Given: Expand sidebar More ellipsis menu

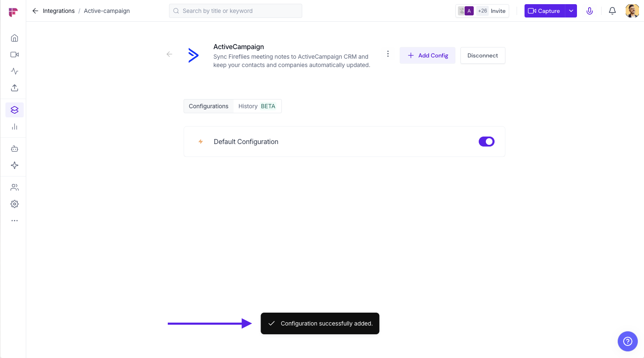Looking at the screenshot, I should pos(15,221).
